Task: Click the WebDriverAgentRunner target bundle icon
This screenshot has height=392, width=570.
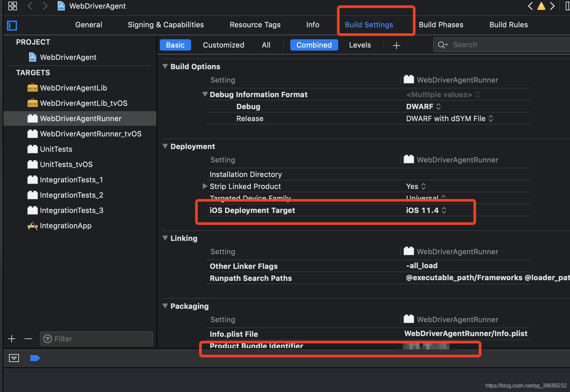Action: [x=32, y=118]
